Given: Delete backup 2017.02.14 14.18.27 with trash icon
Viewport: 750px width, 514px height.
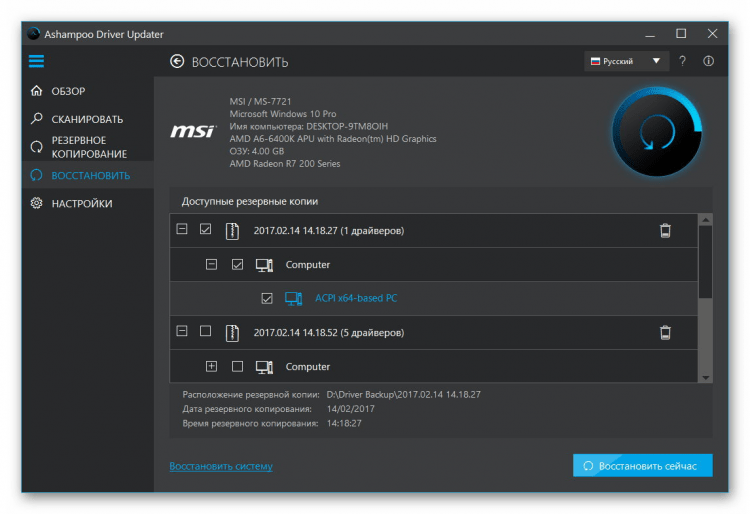Looking at the screenshot, I should (665, 231).
